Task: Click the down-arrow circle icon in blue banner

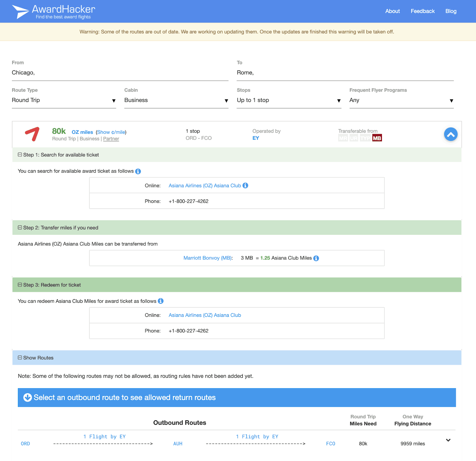Action: coord(28,397)
